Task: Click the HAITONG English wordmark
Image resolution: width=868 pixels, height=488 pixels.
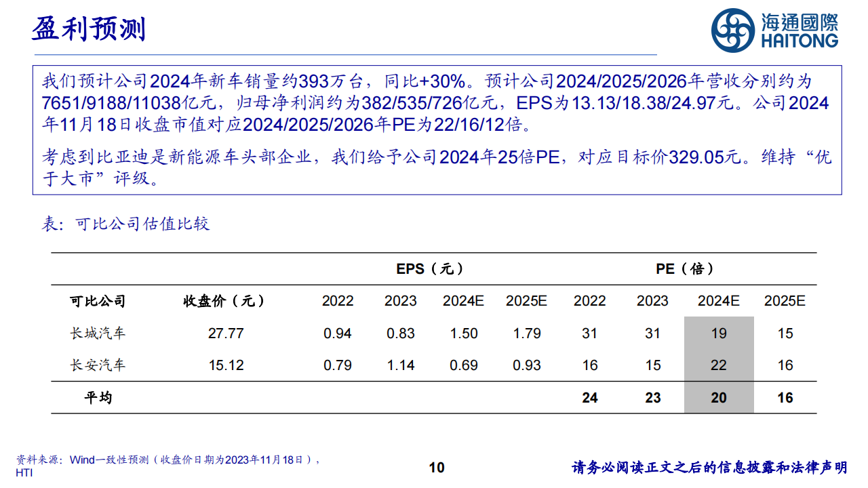Action: 800,41
